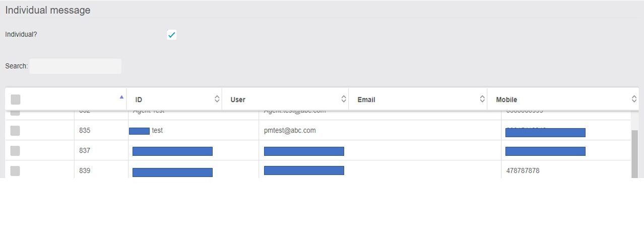
Task: Click the sort arrows beside ID header
Action: coord(217,99)
